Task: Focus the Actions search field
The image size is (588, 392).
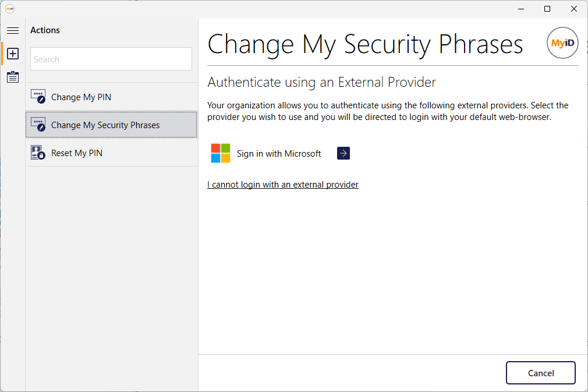Action: click(111, 59)
